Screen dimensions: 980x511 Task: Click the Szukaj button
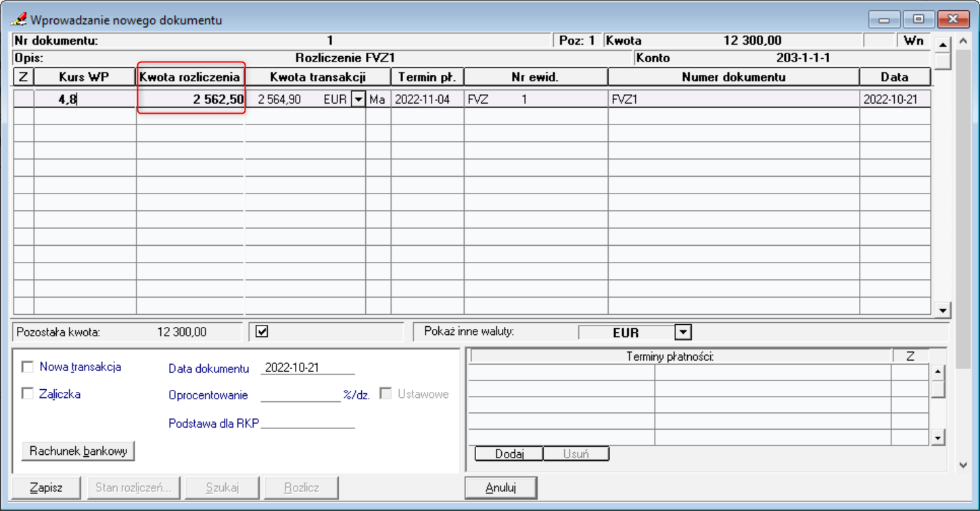pos(222,487)
